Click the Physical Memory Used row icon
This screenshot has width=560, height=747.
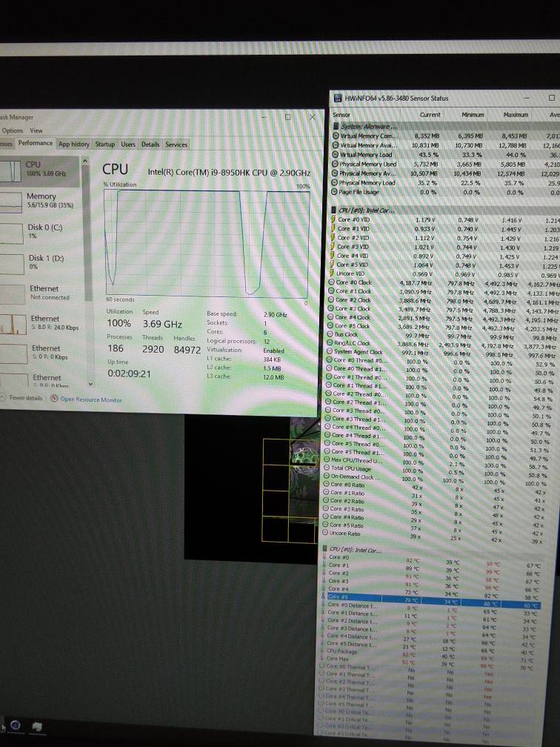point(336,164)
